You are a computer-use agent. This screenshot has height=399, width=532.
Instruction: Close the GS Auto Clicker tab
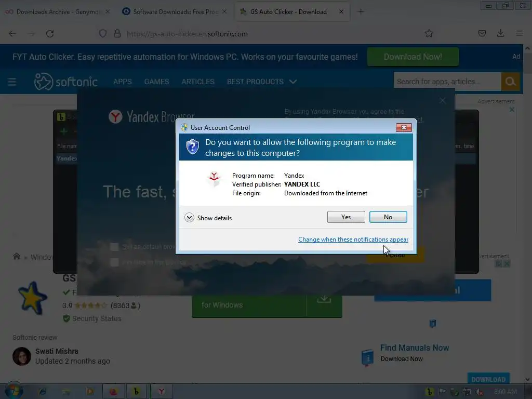[x=341, y=11]
